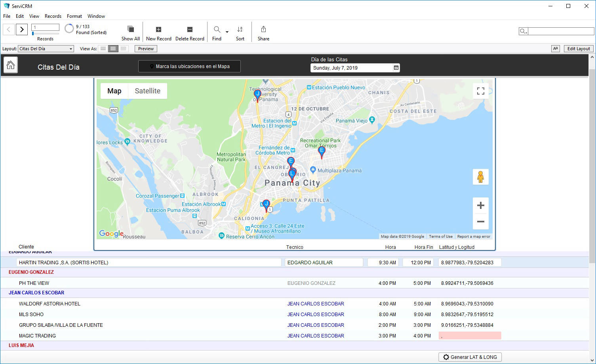Toggle fullscreen map view
The width and height of the screenshot is (596, 364).
click(481, 91)
